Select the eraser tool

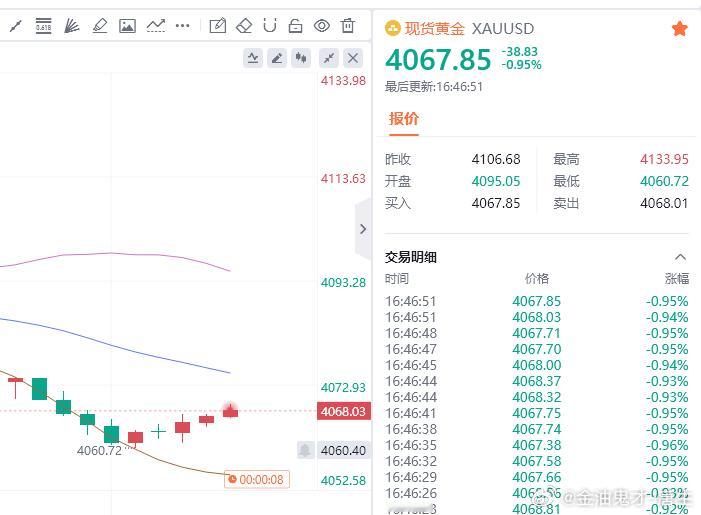(x=244, y=26)
